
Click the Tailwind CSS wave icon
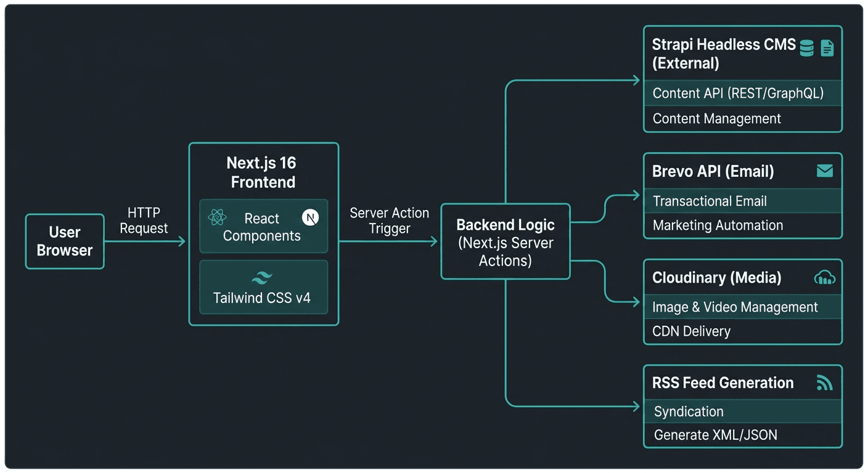[x=263, y=277]
